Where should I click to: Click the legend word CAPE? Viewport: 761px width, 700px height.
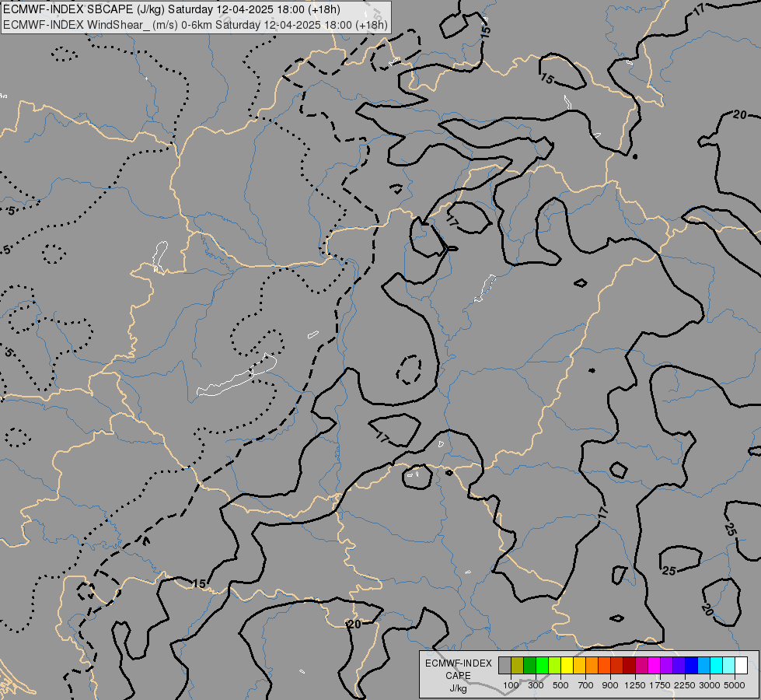click(x=458, y=676)
